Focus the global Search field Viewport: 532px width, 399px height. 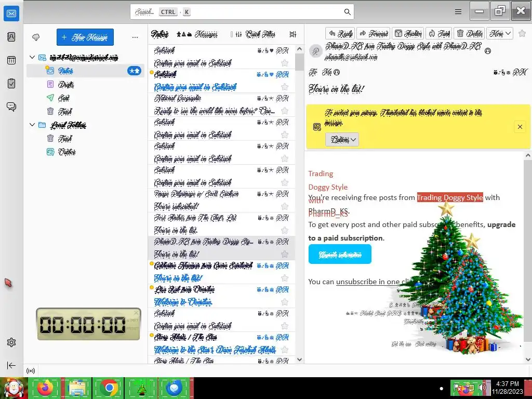(242, 12)
